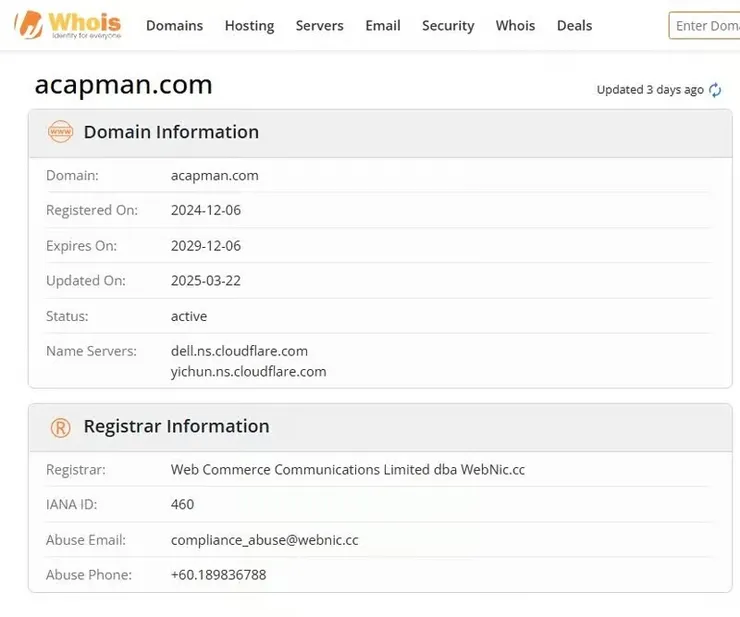Image resolution: width=740 pixels, height=617 pixels.
Task: Open the Servers menu
Action: (x=319, y=26)
